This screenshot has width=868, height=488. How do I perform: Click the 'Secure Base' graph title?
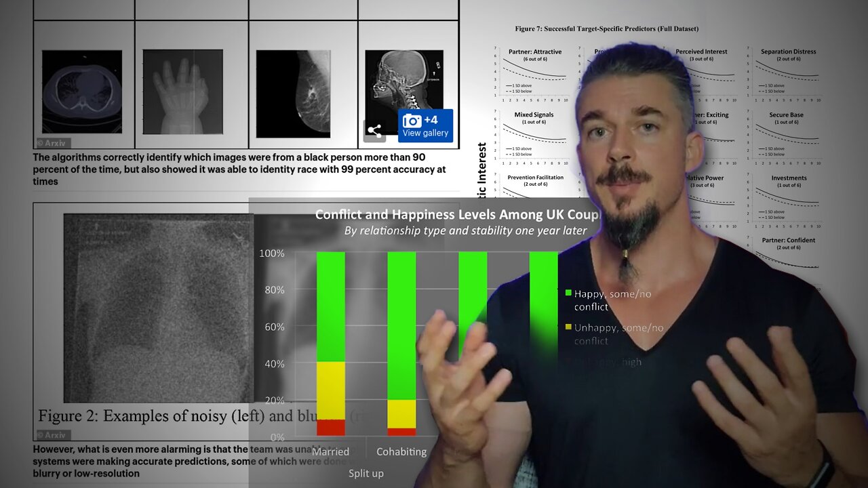[x=787, y=115]
